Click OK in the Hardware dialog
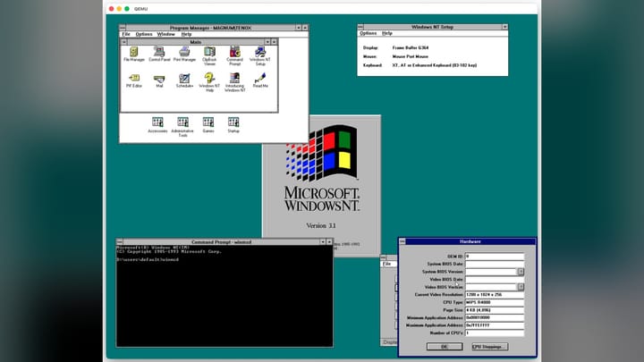The height and width of the screenshot is (362, 644). click(445, 347)
